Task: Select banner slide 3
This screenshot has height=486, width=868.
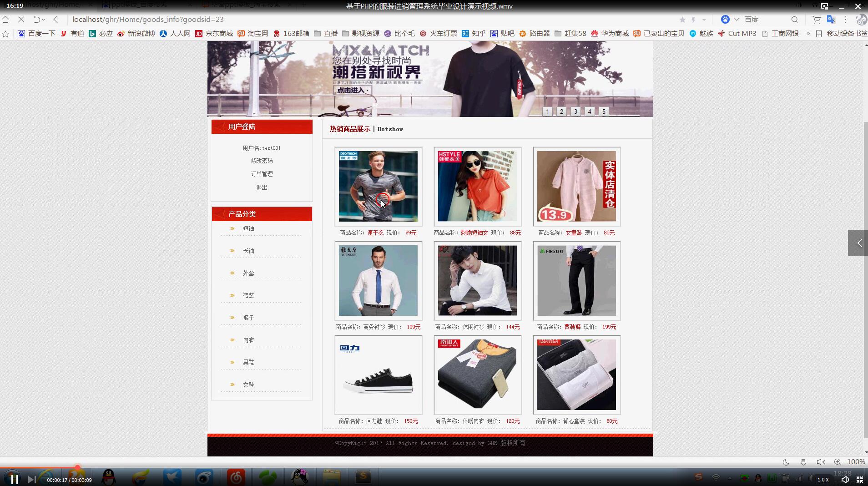Action: click(576, 111)
